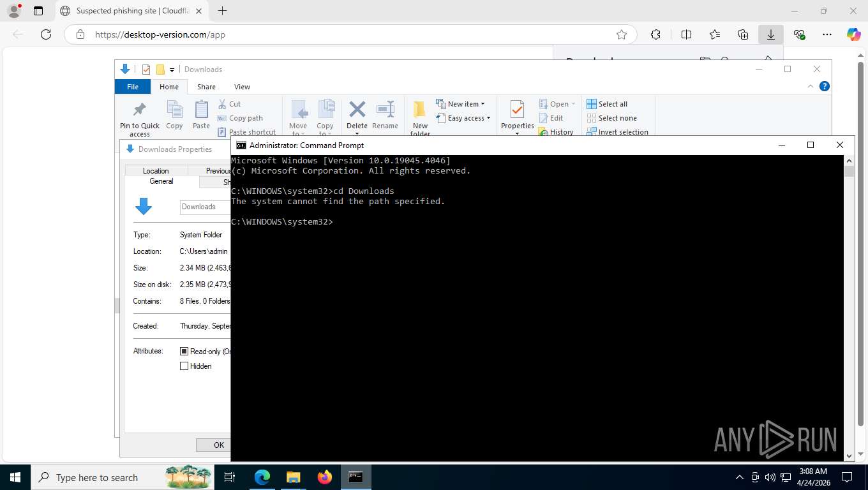Screen dimensions: 868x490
Task: Expand the Open dropdown in ribbon
Action: click(x=573, y=104)
